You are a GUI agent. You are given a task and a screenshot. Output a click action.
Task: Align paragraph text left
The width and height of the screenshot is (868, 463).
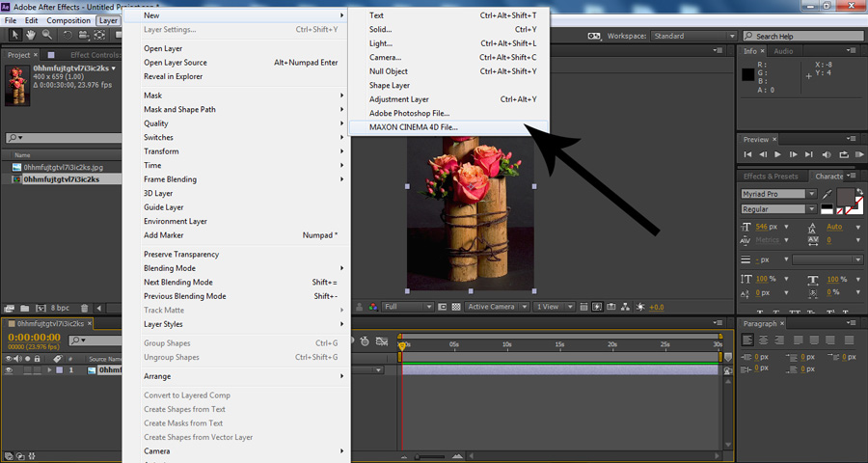[747, 340]
